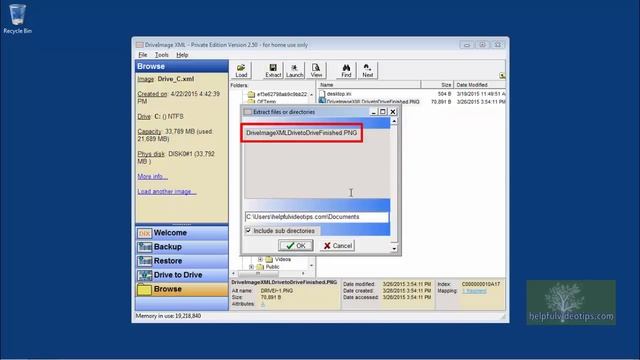Expand the Public folder node
Screen dimensions: 640x360
tap(251, 267)
